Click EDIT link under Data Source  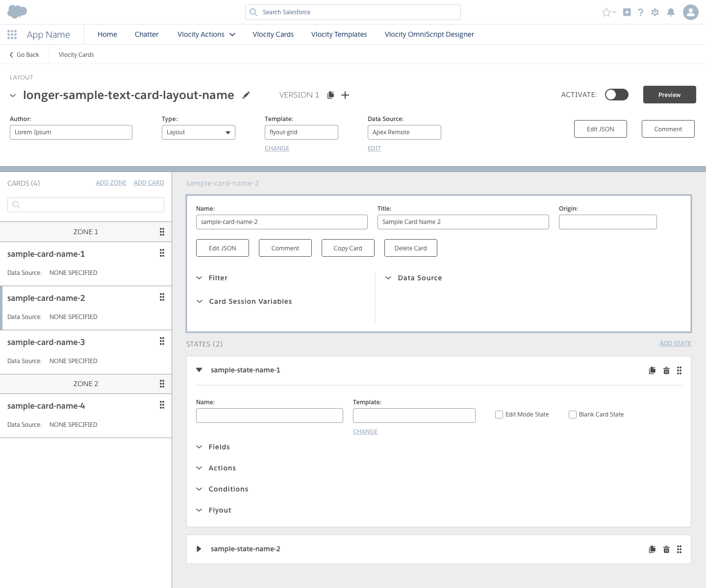pos(374,148)
